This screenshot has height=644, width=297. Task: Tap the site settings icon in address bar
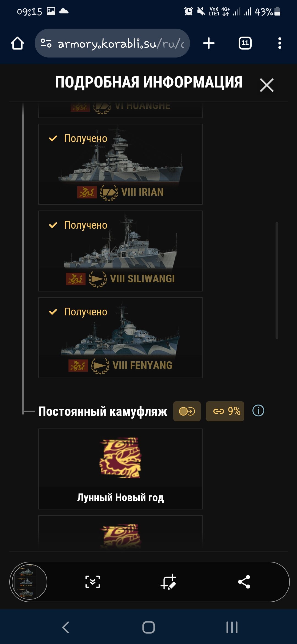[46, 43]
